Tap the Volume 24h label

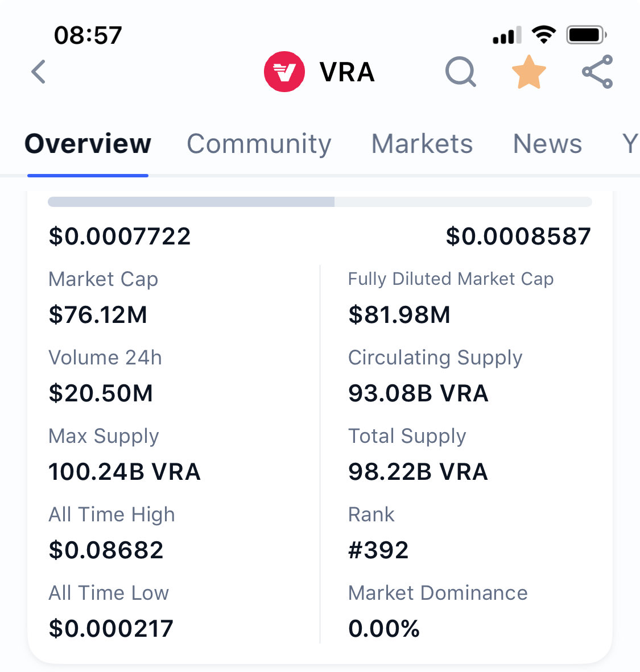105,358
